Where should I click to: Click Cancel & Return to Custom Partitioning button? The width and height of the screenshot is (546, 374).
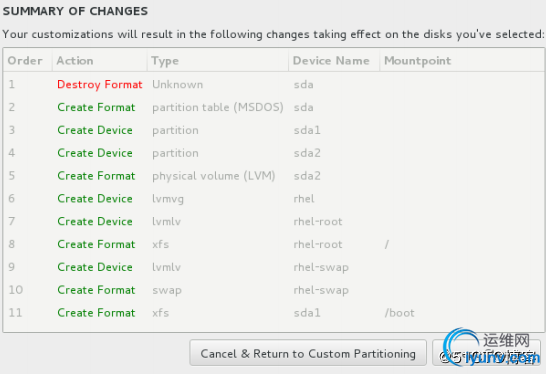click(308, 353)
